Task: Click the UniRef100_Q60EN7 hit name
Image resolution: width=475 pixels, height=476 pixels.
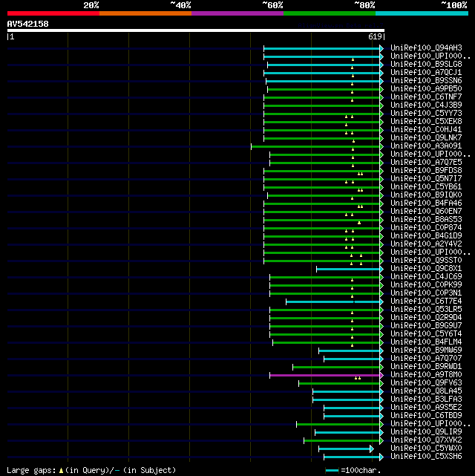Action: 426,212
